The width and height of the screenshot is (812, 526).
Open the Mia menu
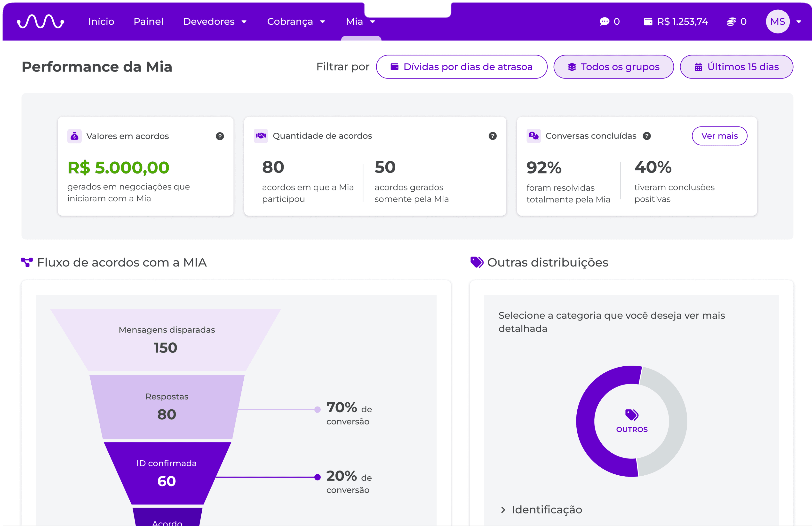[360, 22]
